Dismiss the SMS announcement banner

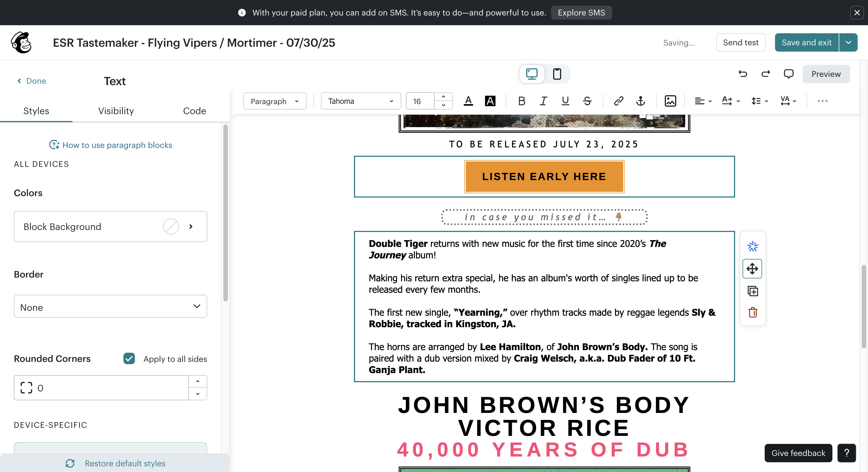tap(857, 13)
